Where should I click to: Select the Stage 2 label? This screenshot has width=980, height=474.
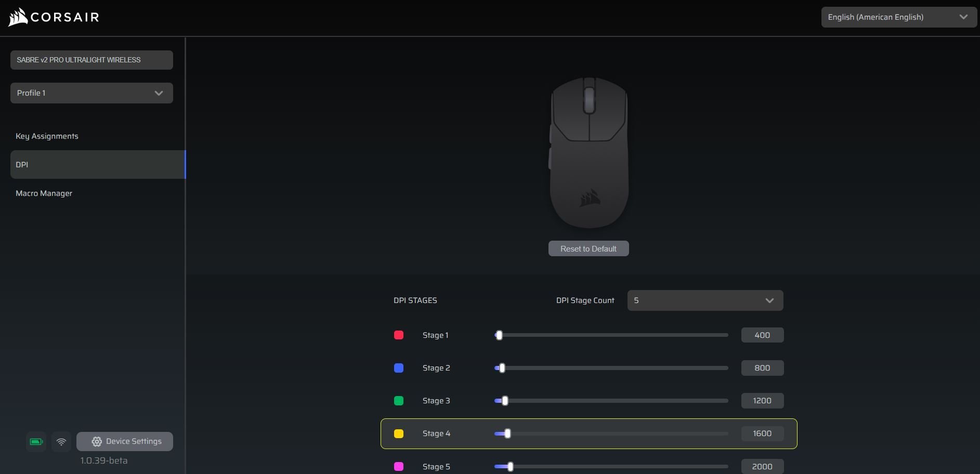pos(436,368)
